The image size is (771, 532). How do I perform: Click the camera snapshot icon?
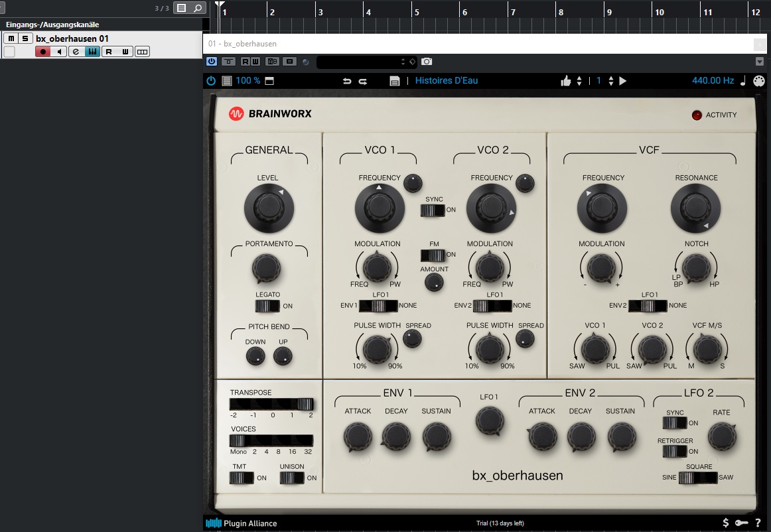(x=427, y=62)
